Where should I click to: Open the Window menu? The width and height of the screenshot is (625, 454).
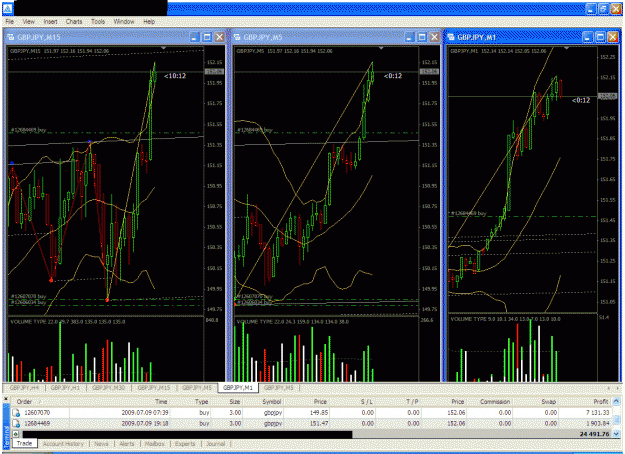point(124,22)
